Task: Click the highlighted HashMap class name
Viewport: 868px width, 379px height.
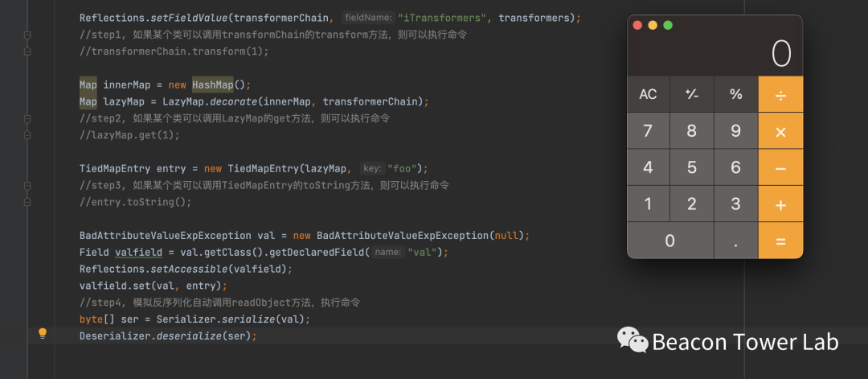Action: point(213,84)
